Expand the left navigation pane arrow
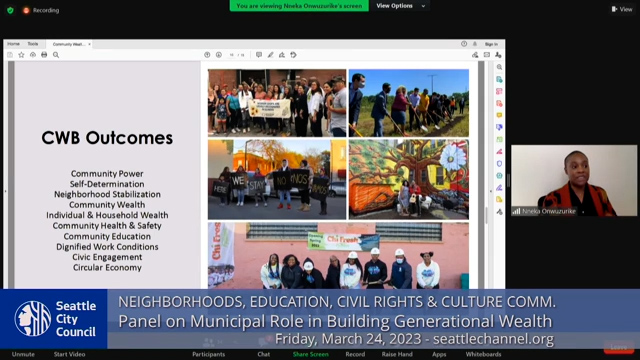640x360 pixels. pyautogui.click(x=5, y=191)
